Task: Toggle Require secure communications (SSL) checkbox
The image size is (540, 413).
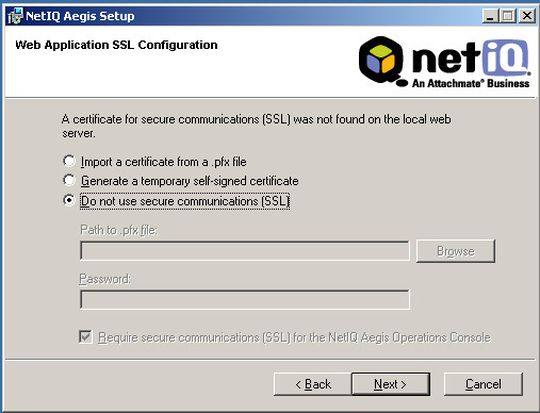Action: pos(85,337)
